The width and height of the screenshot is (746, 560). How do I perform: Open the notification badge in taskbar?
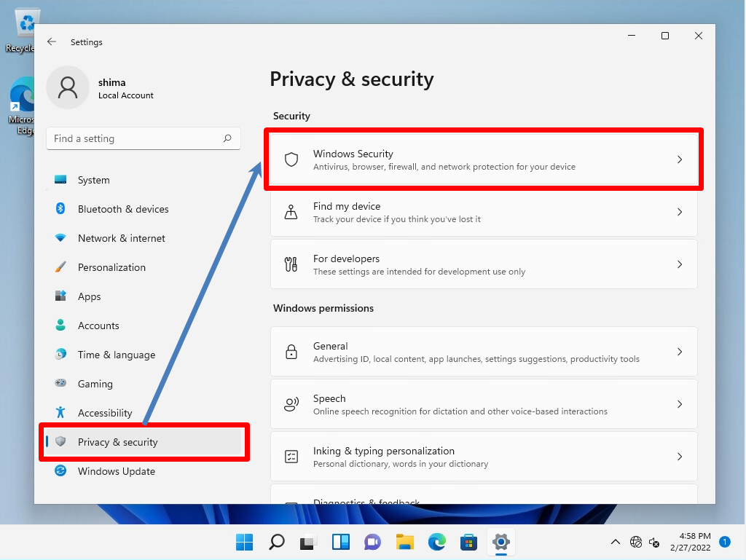click(725, 542)
